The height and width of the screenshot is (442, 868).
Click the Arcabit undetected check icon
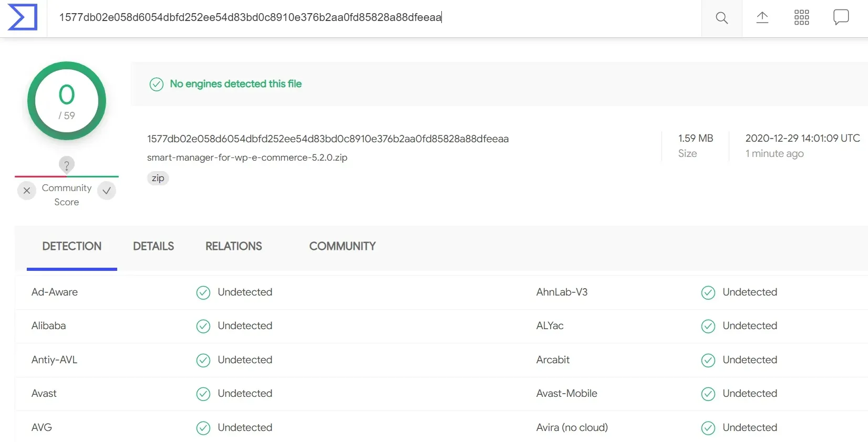click(x=708, y=360)
